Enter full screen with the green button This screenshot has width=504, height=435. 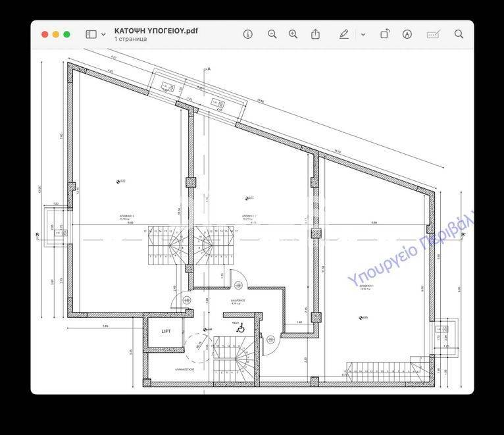(67, 34)
